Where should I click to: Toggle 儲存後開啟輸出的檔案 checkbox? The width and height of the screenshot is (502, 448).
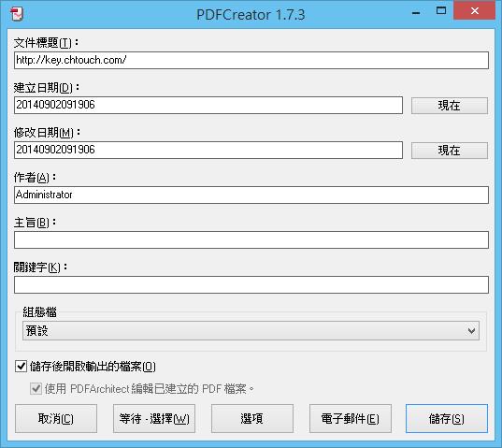coord(21,366)
